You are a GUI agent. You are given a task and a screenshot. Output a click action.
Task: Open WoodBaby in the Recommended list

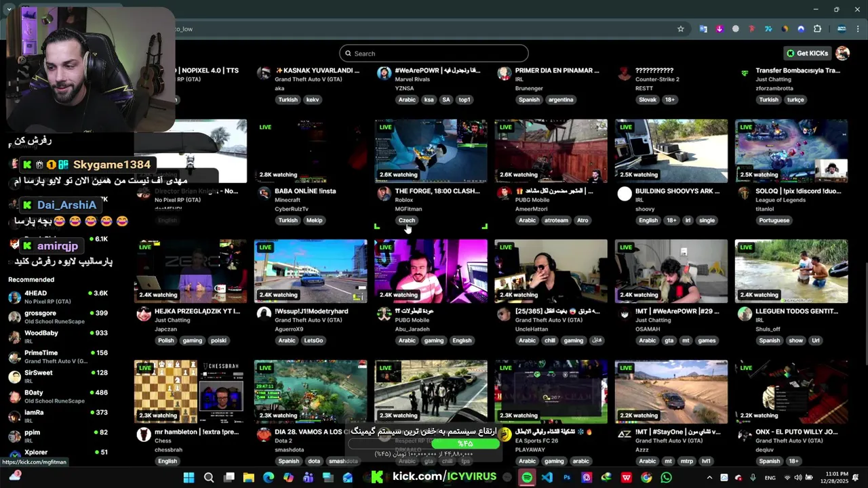(58, 336)
